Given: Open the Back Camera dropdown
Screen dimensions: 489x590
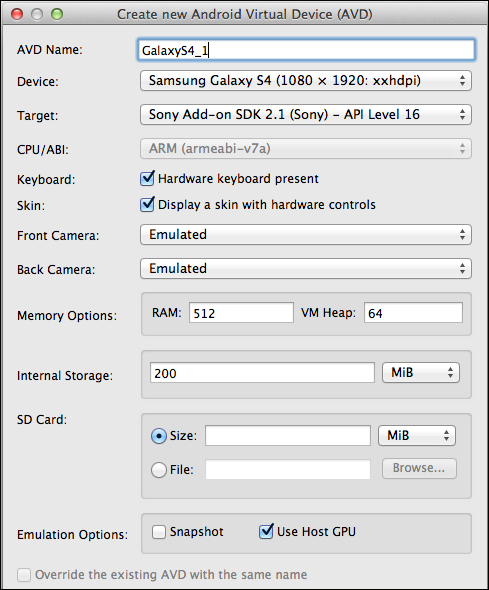Looking at the screenshot, I should point(306,268).
